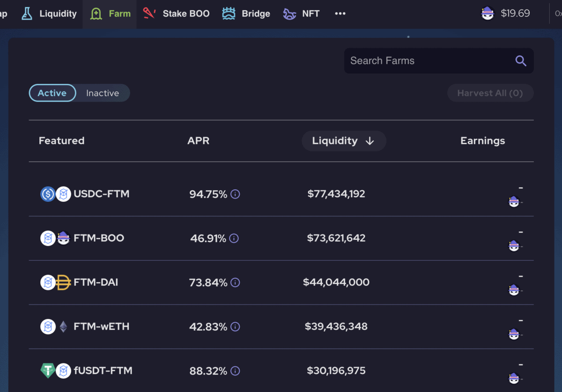Click the green Farm ghost icon

96,14
